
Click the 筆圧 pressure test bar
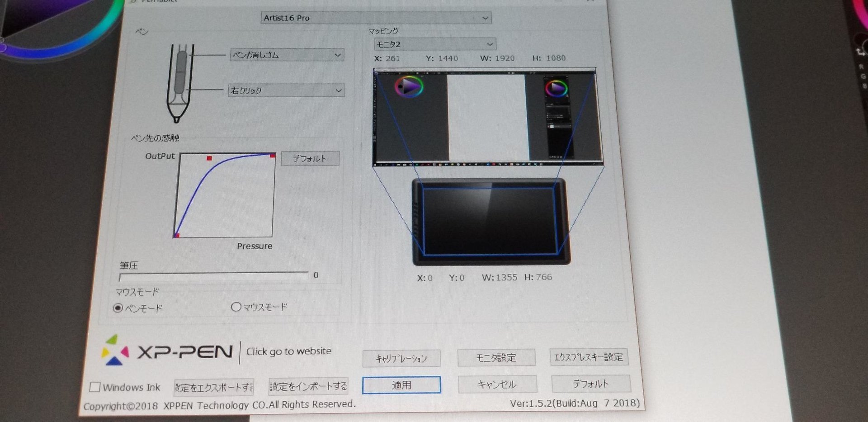point(213,276)
